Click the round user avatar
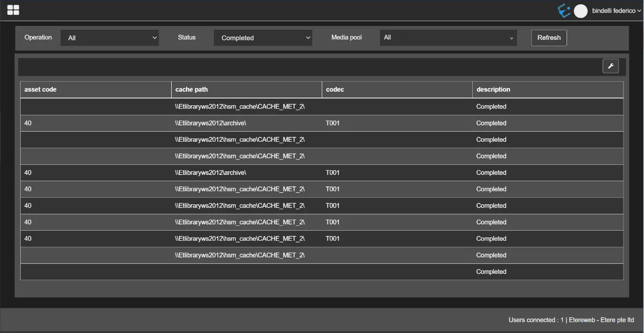The image size is (644, 333). point(581,11)
